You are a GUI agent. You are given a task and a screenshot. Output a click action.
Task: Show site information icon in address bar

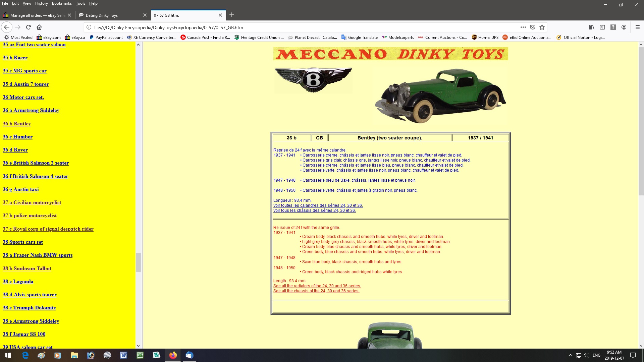point(89,27)
